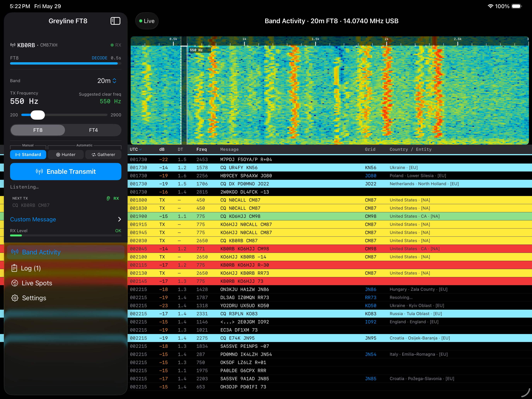Click the blue IO92 grid link

(x=371, y=322)
